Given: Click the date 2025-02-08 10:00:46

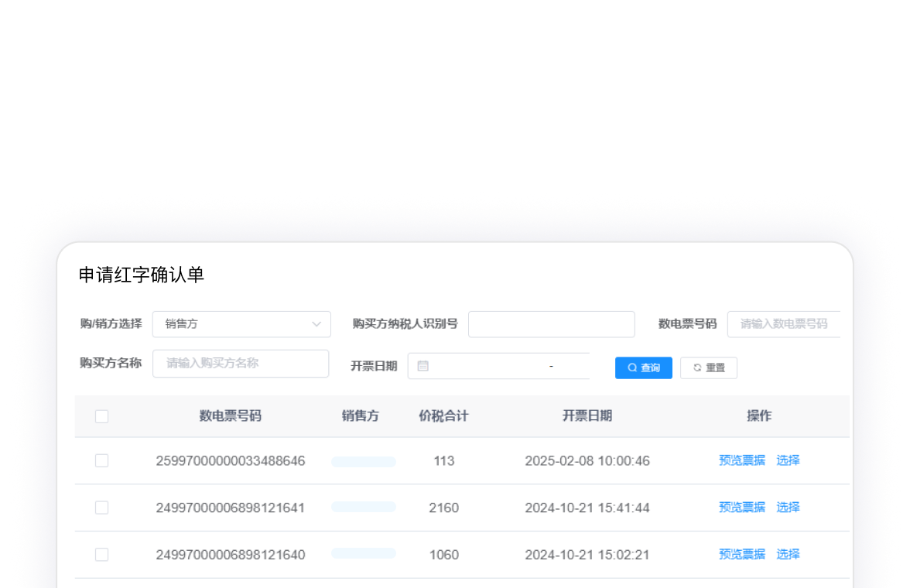Looking at the screenshot, I should (587, 461).
